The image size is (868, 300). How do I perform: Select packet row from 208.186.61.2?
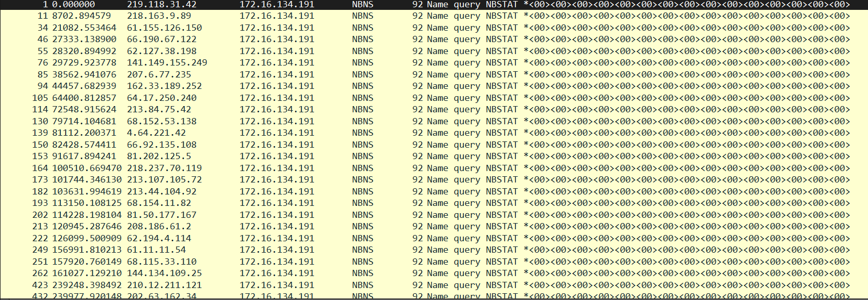[x=434, y=226]
